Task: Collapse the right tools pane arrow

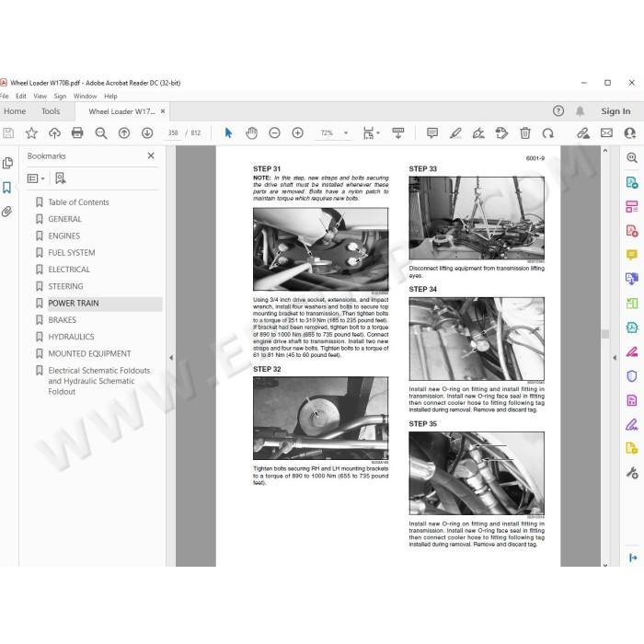Action: (x=615, y=358)
